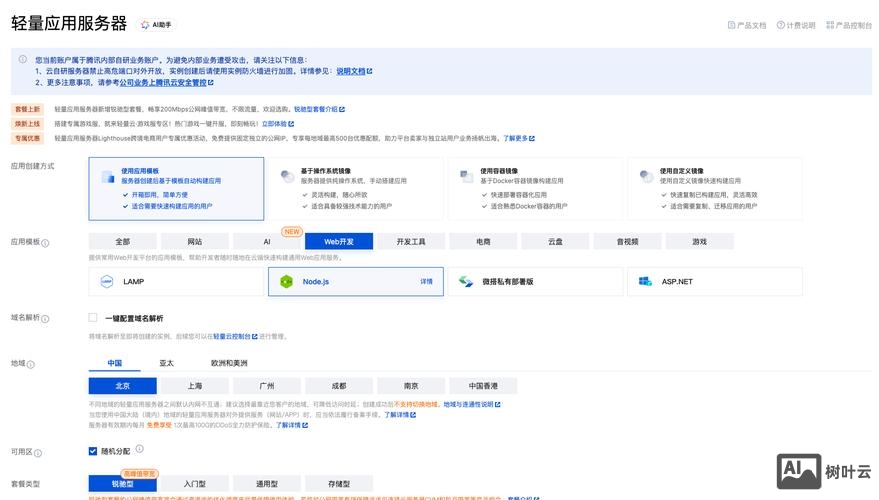Viewport: 879px width, 500px height.
Task: Switch to 中国 region tab
Action: (x=114, y=363)
